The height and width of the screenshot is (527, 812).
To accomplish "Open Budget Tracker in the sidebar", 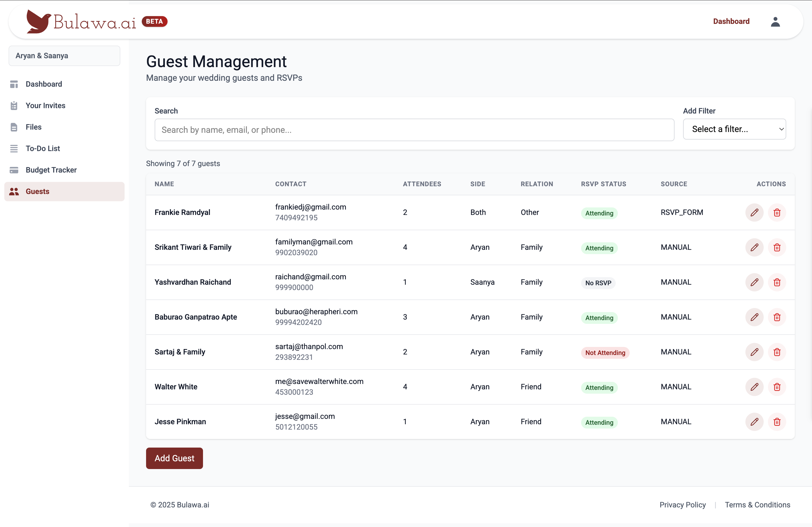I will pos(51,170).
